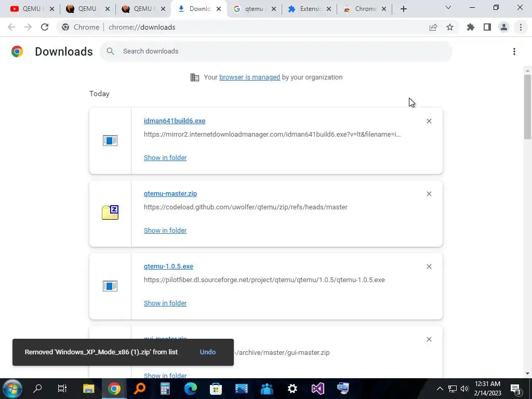Bookmark this tab with the star icon
Screen dimensions: 532x399
click(x=450, y=27)
